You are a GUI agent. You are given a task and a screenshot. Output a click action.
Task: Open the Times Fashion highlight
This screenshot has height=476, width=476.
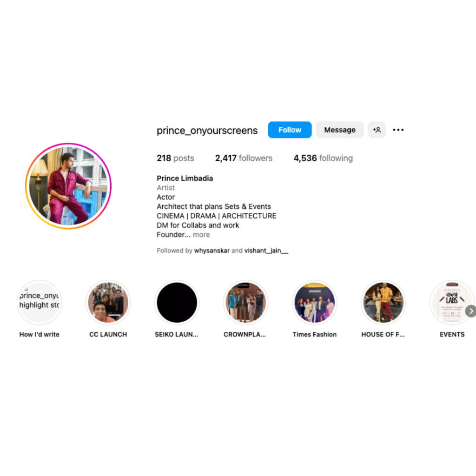[315, 302]
